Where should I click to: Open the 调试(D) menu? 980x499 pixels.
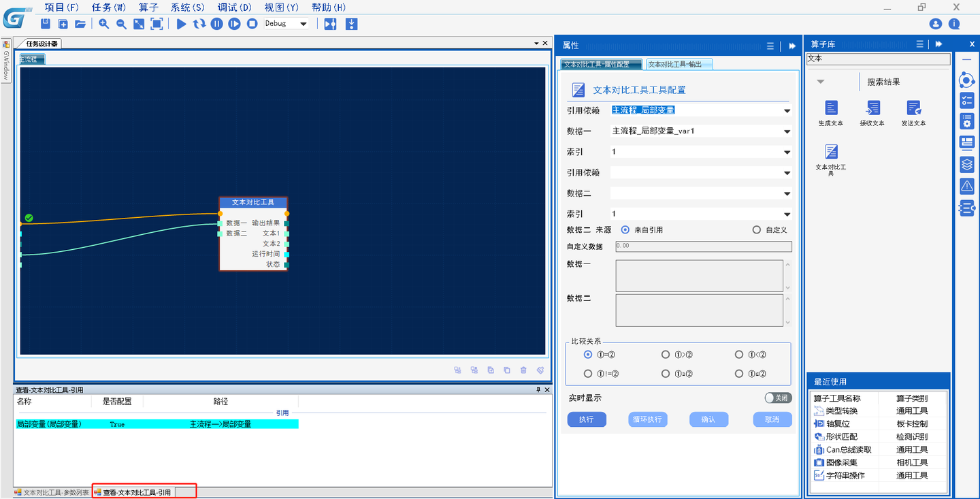235,7
